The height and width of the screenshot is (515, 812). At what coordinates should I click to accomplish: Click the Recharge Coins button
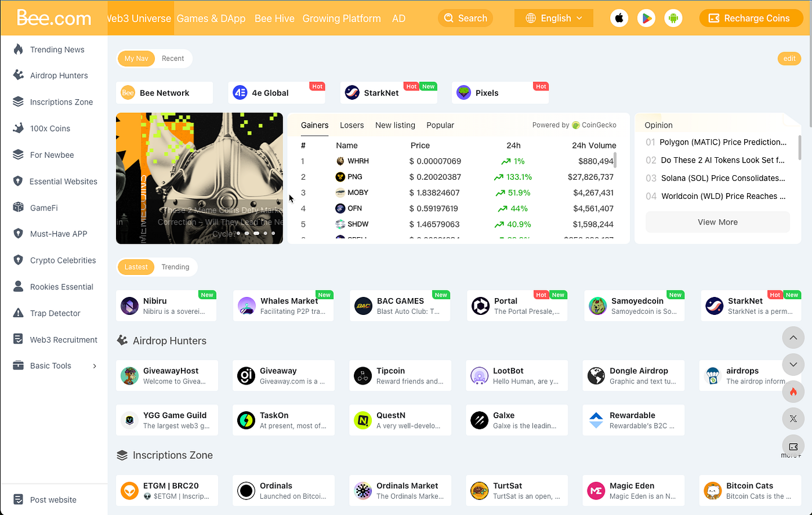(751, 18)
